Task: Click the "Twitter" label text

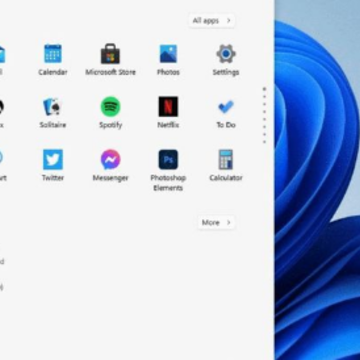Action: [53, 178]
